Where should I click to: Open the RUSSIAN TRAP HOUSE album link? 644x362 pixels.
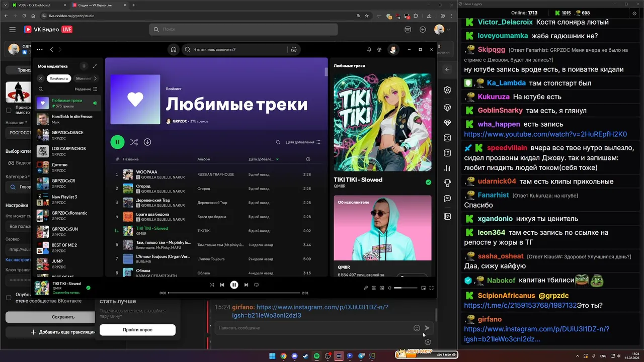215,174
